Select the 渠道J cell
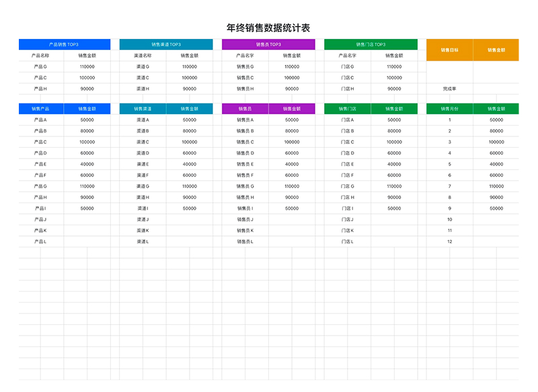538x392 pixels. tap(143, 219)
